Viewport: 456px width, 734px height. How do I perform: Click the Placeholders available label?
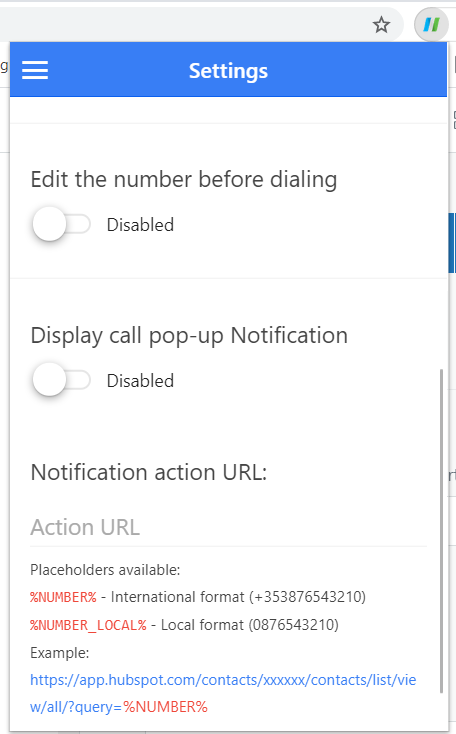click(x=105, y=570)
